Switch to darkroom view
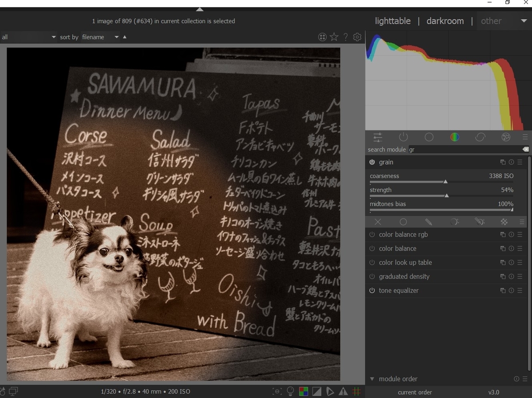This screenshot has width=532, height=398. coord(445,21)
